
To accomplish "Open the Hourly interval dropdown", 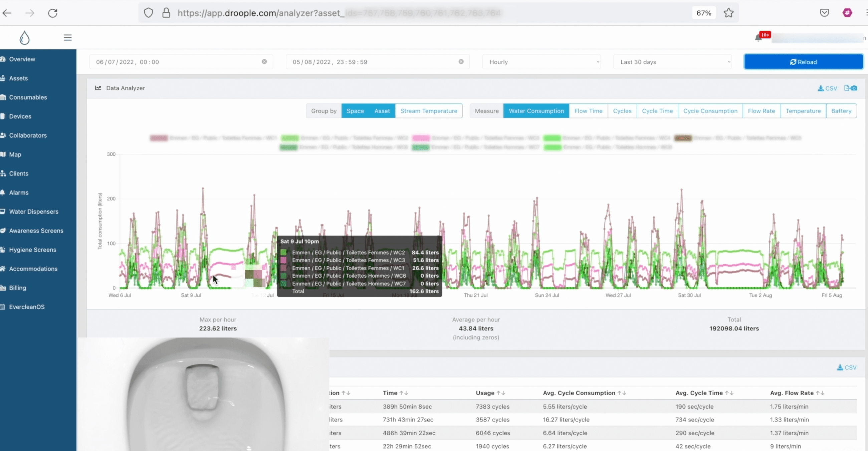I will [541, 62].
